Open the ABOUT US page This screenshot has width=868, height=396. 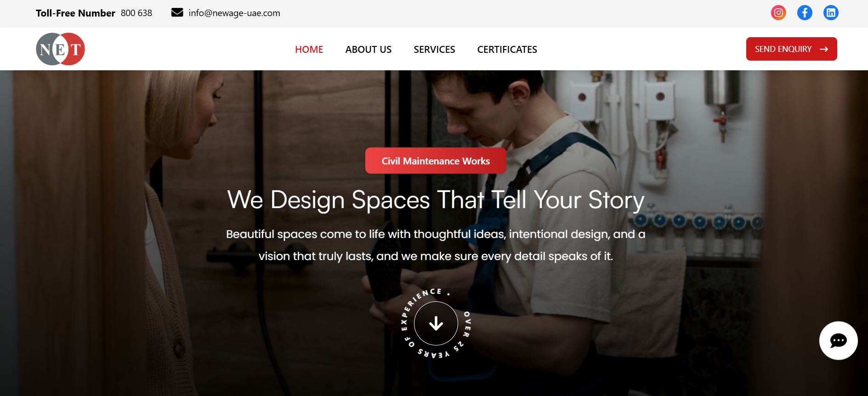click(x=369, y=49)
